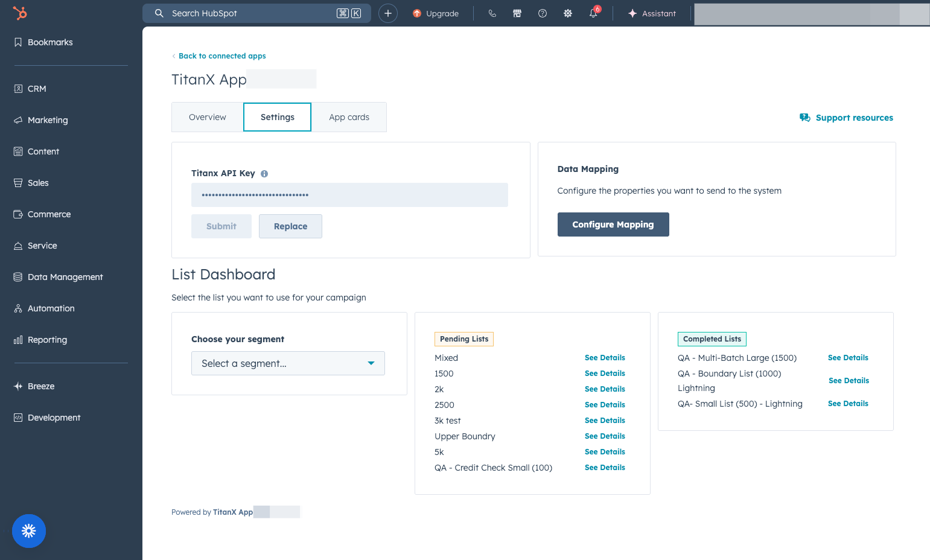Expand the Select a segment dropdown
This screenshot has height=560, width=930.
tap(288, 363)
